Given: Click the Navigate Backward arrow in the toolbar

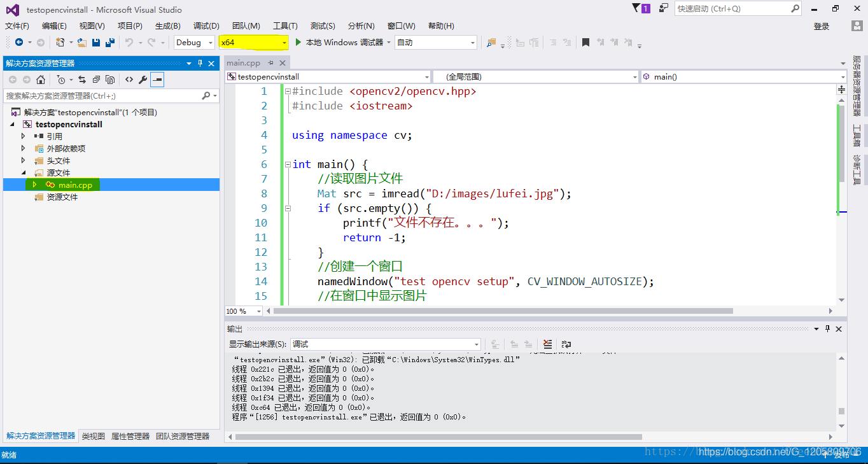Looking at the screenshot, I should 19,43.
